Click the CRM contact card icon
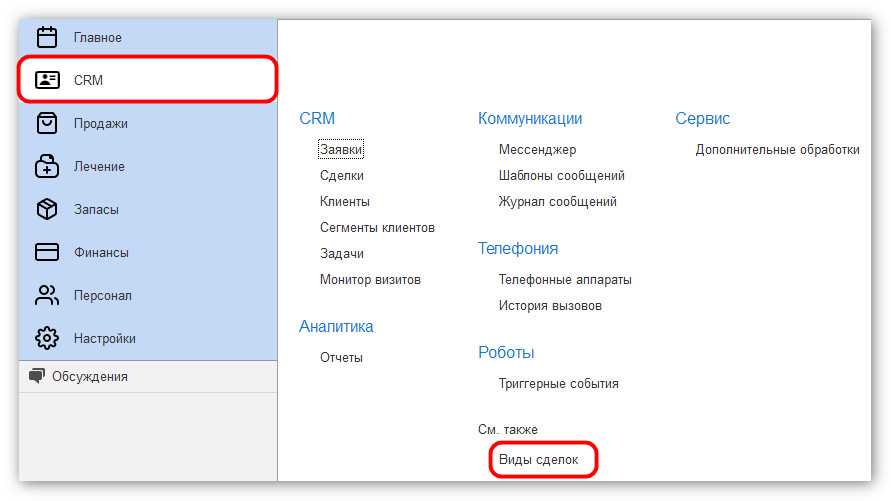This screenshot has height=501, width=891. pos(47,80)
